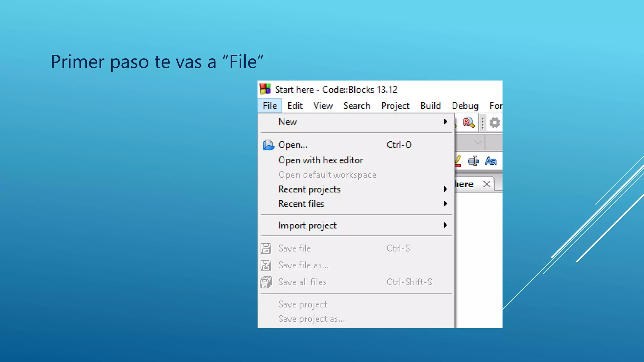Click the selected-text toolbar icon
644x362 pixels.
pyautogui.click(x=473, y=161)
